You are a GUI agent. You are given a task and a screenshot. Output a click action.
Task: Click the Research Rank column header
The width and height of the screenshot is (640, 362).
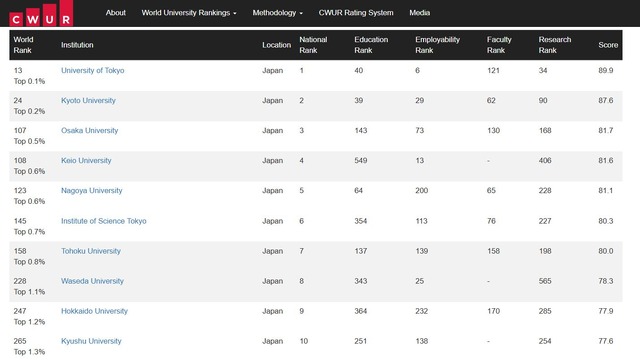[555, 45]
